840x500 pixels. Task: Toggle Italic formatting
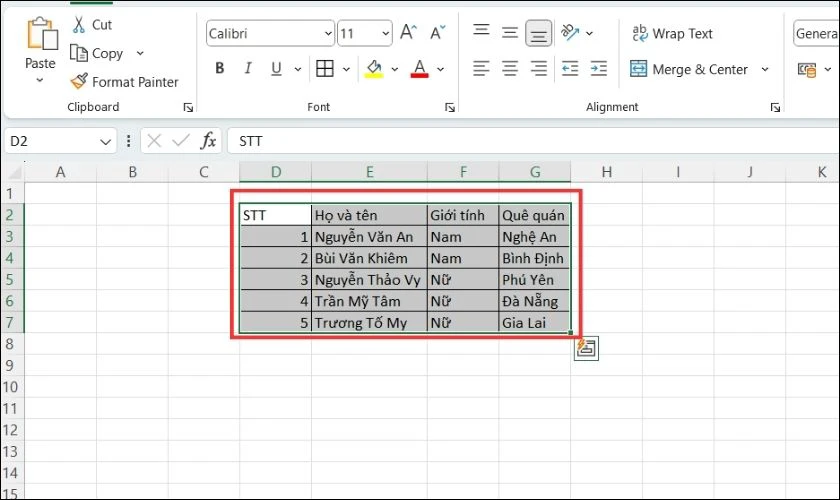tap(248, 68)
